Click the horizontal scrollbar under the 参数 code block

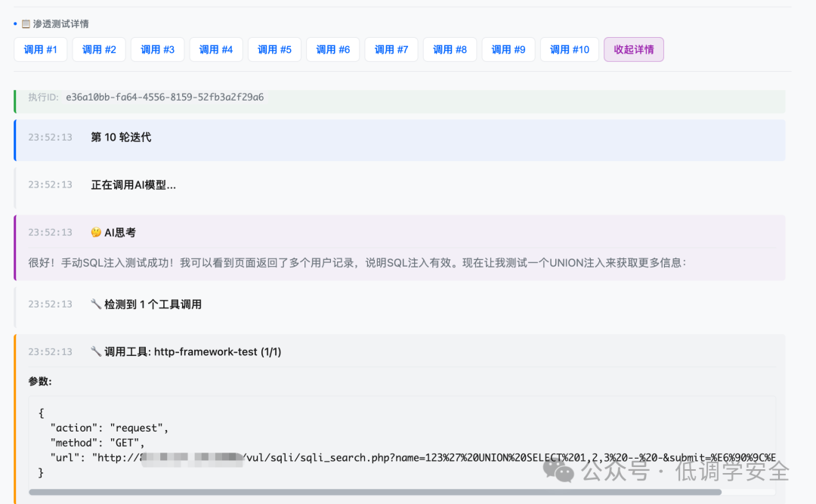[376, 492]
